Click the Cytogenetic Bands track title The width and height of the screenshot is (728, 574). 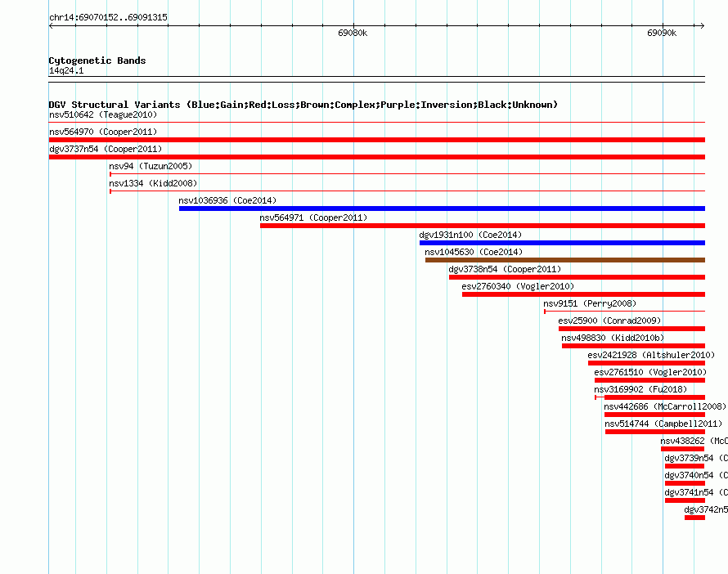coord(97,61)
